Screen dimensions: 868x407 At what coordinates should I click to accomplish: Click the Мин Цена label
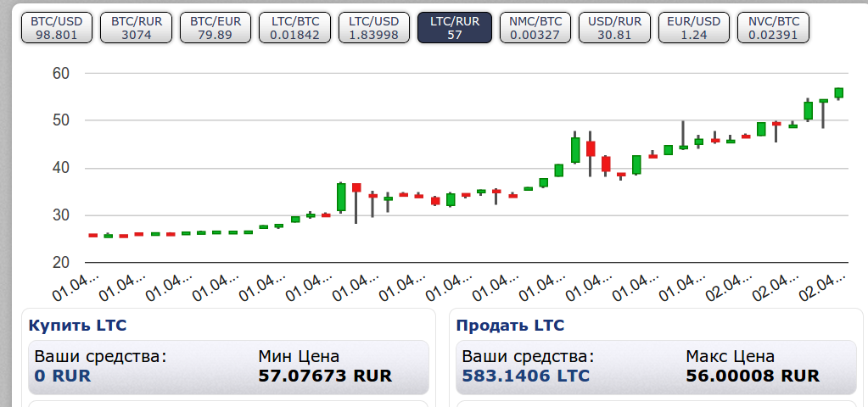tap(299, 357)
